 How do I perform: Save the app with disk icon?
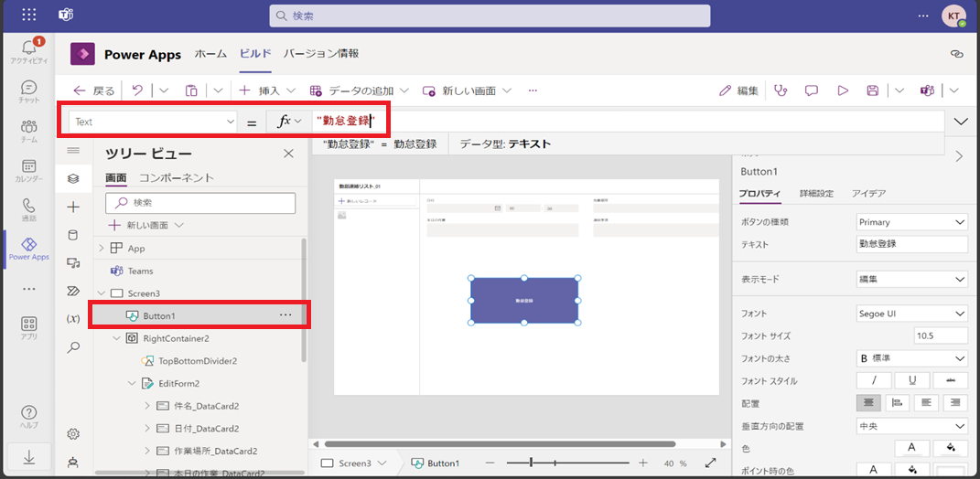tap(873, 90)
